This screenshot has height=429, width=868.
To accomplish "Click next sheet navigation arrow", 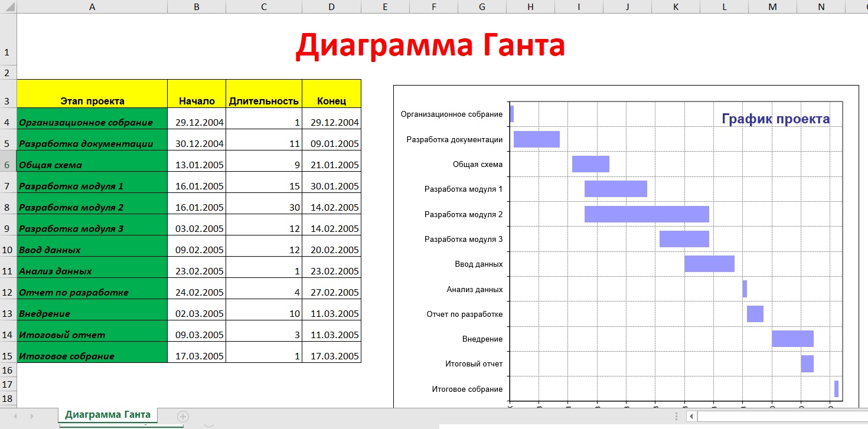I will pyautogui.click(x=31, y=417).
